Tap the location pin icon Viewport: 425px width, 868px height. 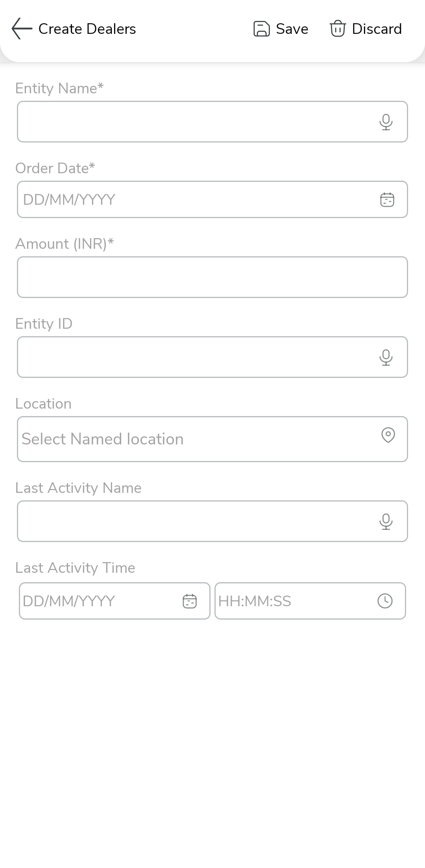(x=388, y=435)
